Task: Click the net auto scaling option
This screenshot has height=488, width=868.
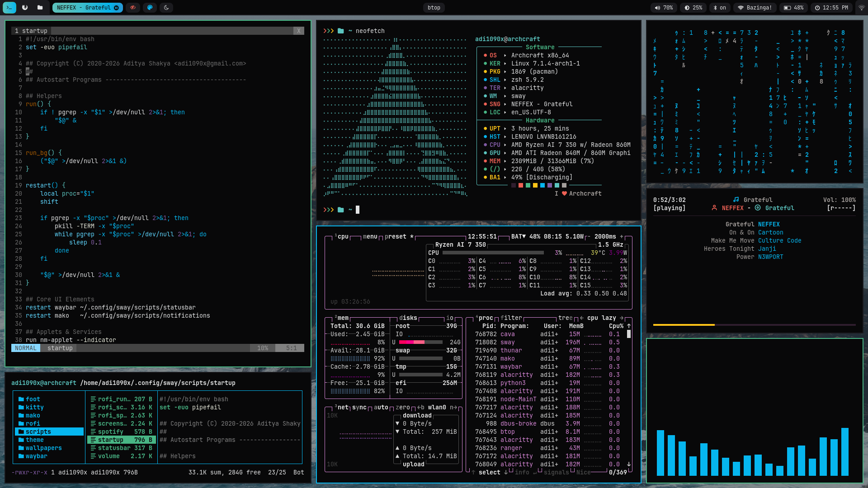Action: tap(381, 407)
